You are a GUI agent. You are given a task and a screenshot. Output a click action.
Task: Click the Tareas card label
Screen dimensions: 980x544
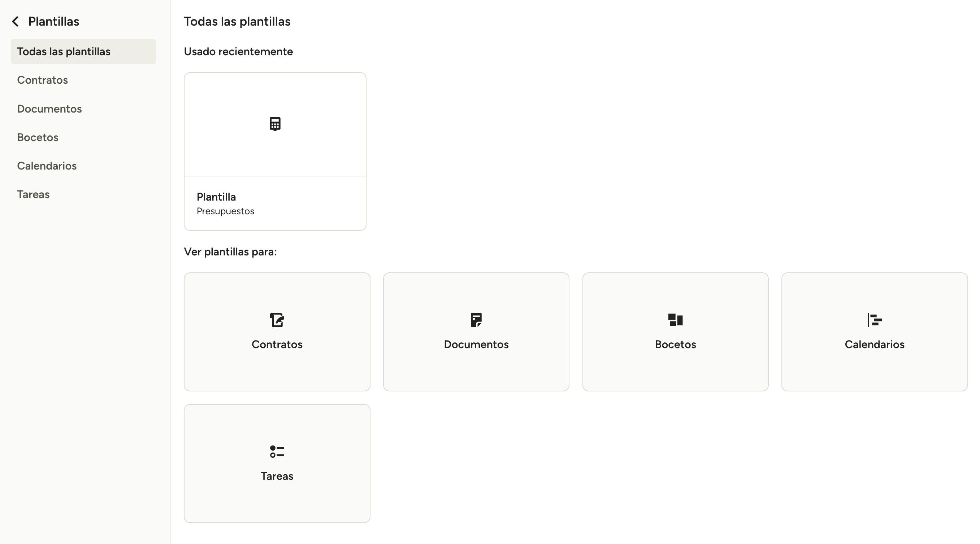click(x=277, y=476)
